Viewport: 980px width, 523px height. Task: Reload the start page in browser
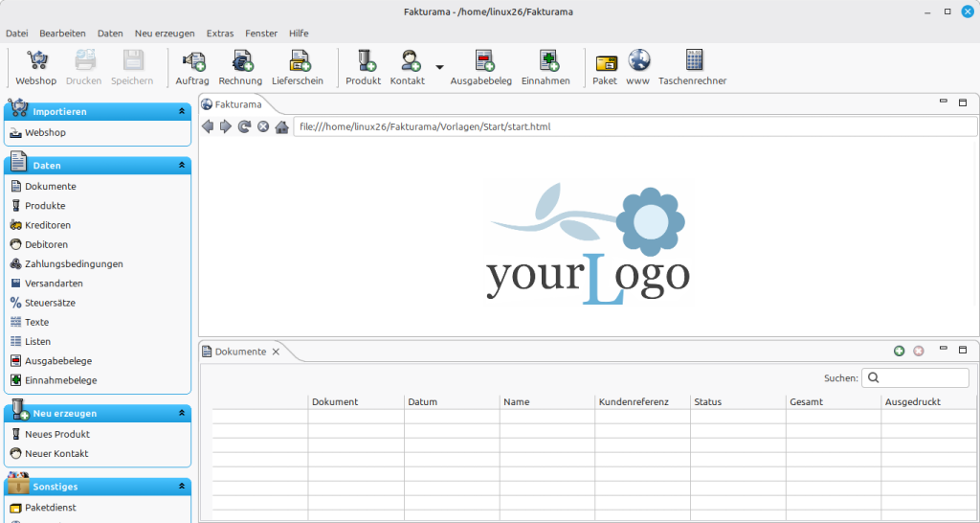(244, 126)
